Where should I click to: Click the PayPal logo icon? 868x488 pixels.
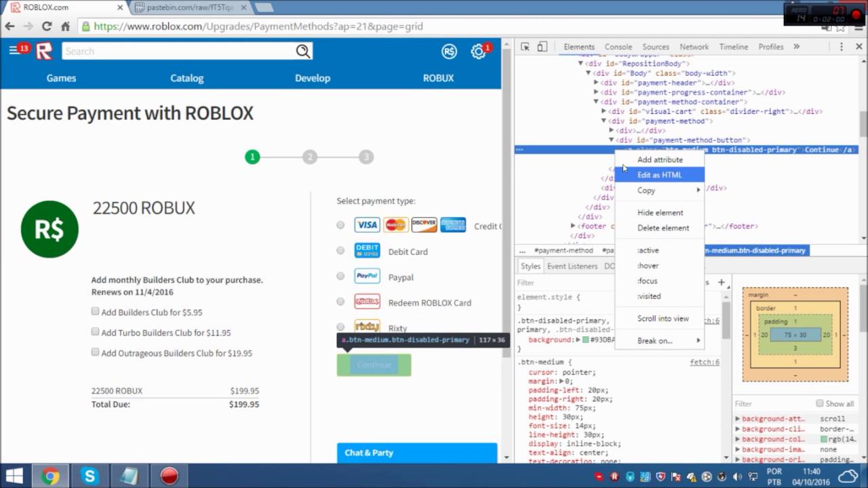click(x=367, y=276)
